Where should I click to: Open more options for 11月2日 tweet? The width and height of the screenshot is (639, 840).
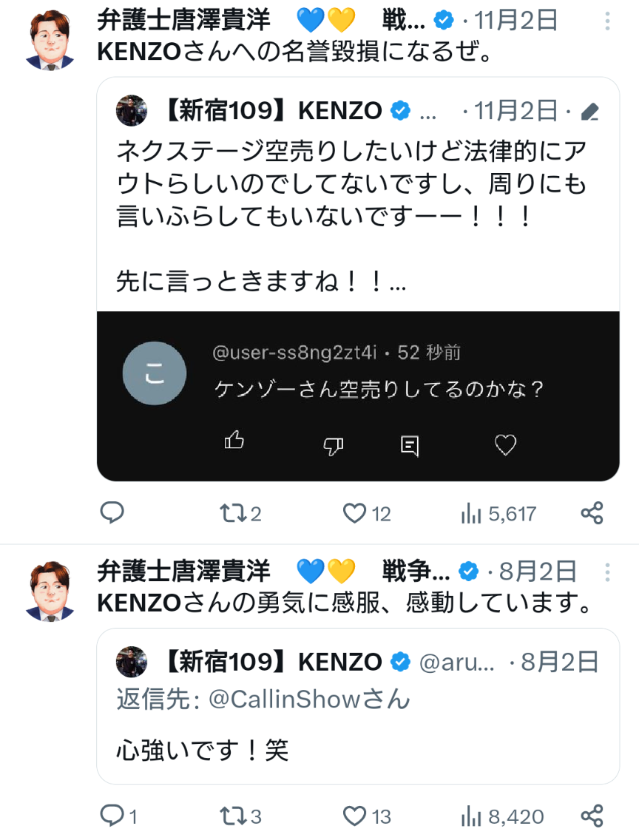(x=607, y=21)
